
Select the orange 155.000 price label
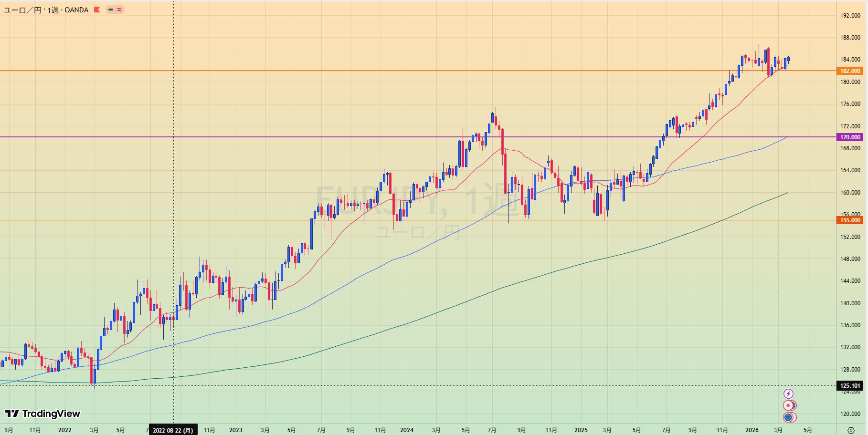[850, 220]
